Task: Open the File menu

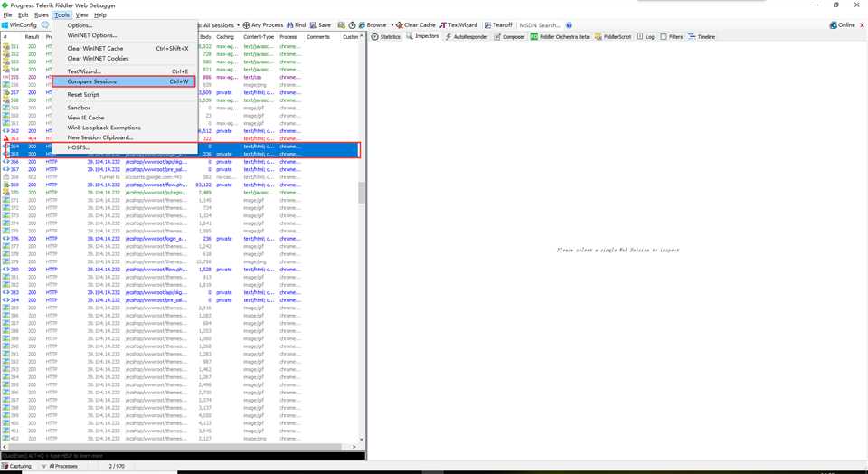Action: coord(8,15)
